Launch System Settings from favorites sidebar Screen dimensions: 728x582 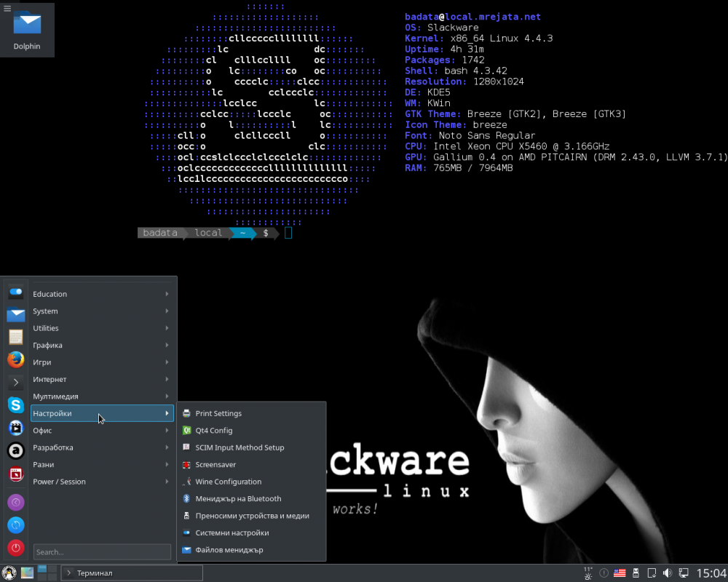tap(16, 292)
